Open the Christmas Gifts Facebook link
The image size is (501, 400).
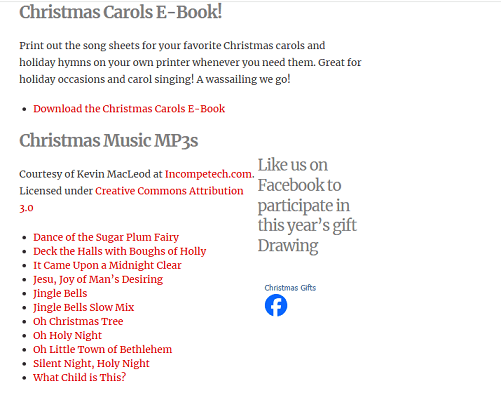click(290, 288)
